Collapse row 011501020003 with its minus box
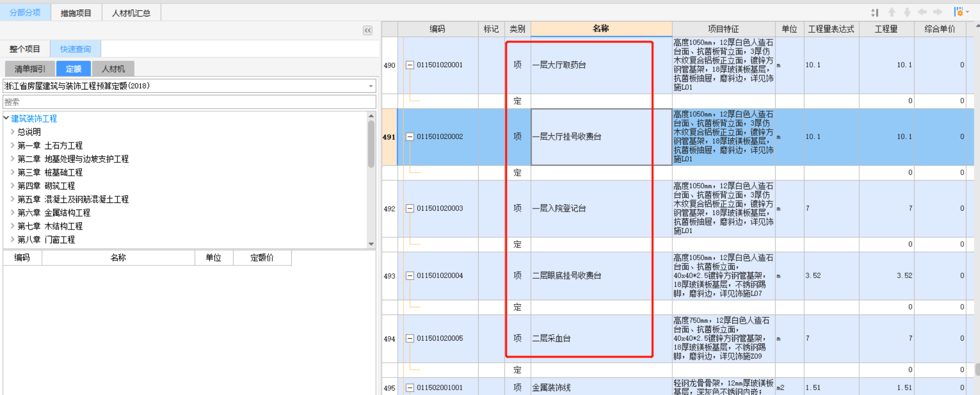This screenshot has width=980, height=395. (410, 209)
